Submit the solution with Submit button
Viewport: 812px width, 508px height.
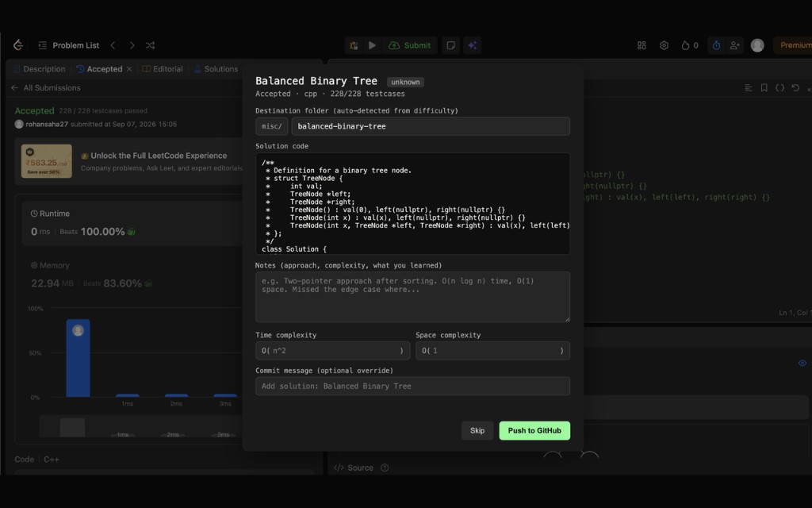coord(410,45)
